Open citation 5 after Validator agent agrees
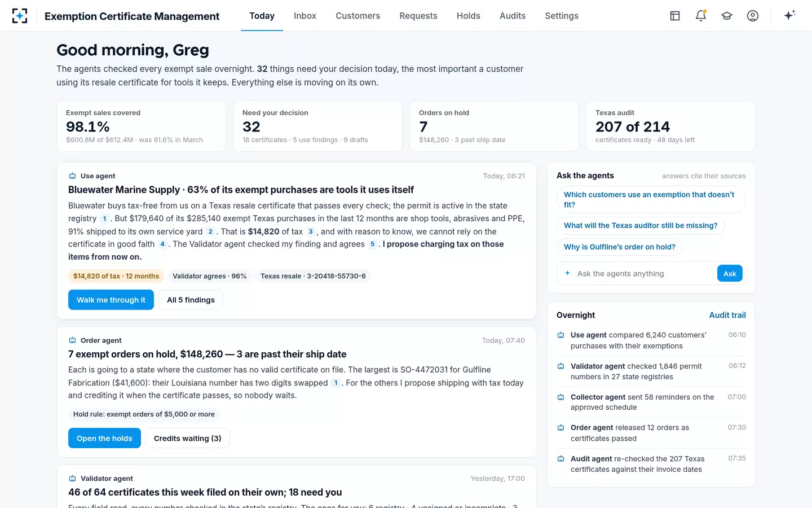812x508 pixels. (372, 244)
